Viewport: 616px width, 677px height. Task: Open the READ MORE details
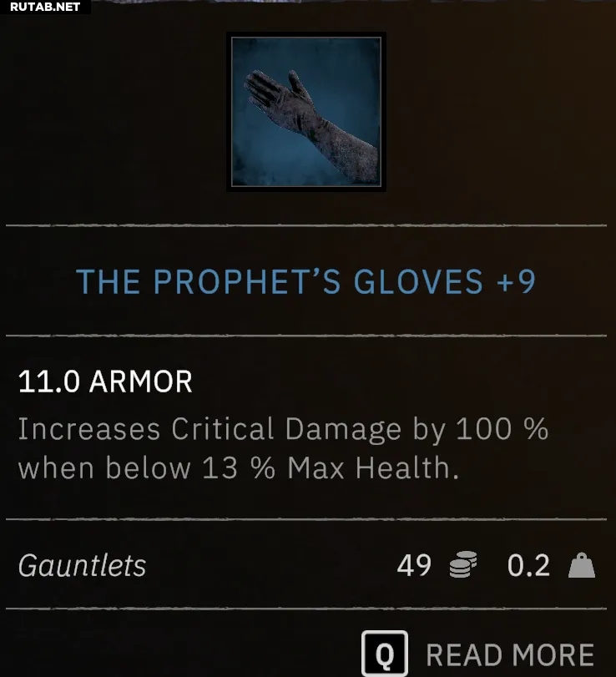pyautogui.click(x=477, y=654)
